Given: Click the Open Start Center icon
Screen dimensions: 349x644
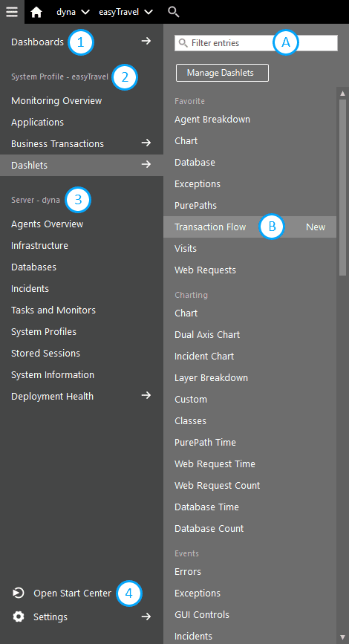Looking at the screenshot, I should (x=19, y=593).
